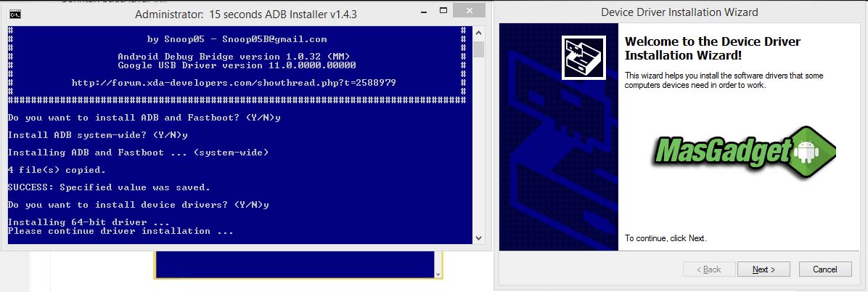
Task: Click the disabled Back button
Action: pos(708,269)
